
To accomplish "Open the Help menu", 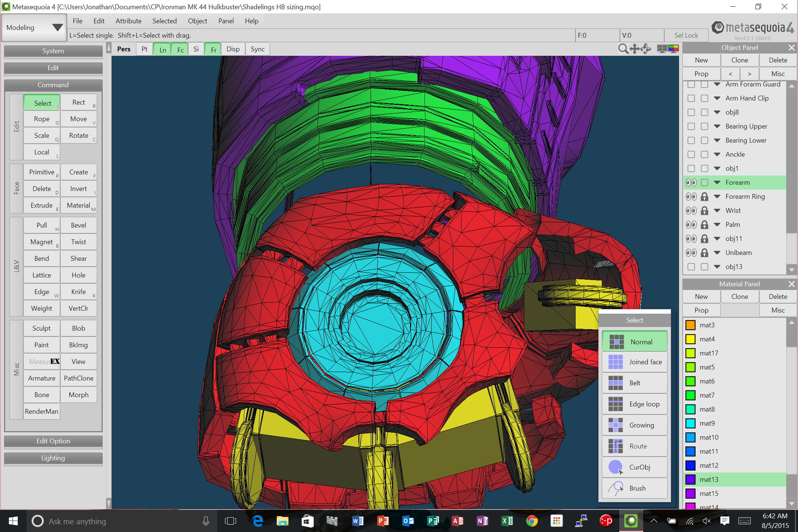I will tap(252, 21).
